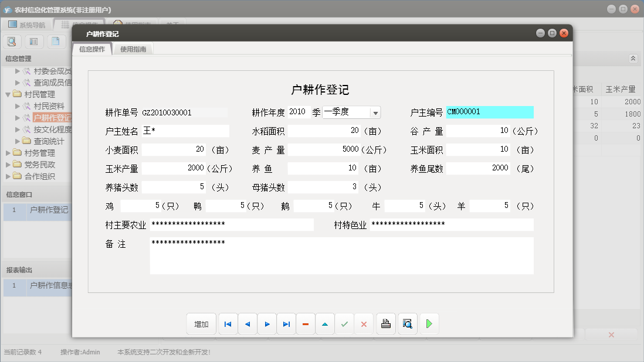Click the next record arrow icon
The height and width of the screenshot is (362, 644).
(266, 323)
